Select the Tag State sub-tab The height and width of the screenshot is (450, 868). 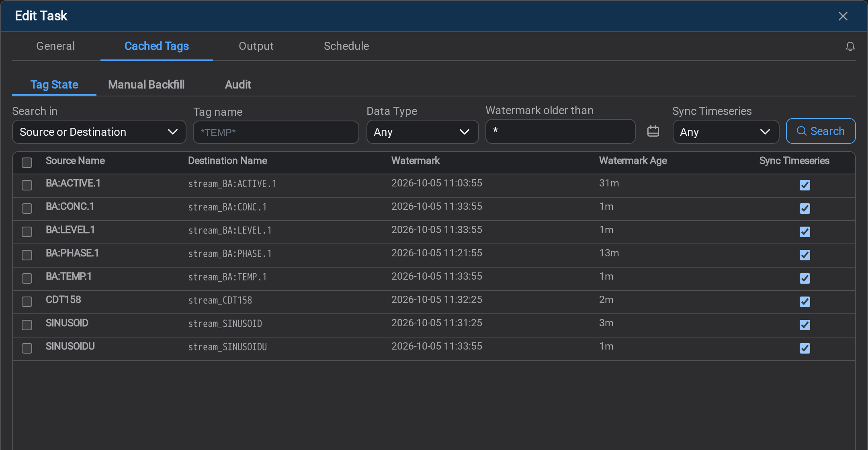pos(54,85)
